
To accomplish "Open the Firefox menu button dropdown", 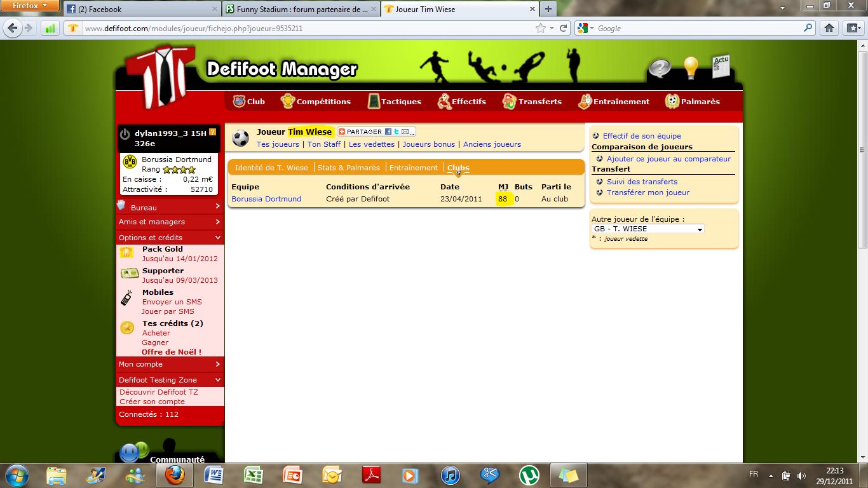I will coord(31,5).
